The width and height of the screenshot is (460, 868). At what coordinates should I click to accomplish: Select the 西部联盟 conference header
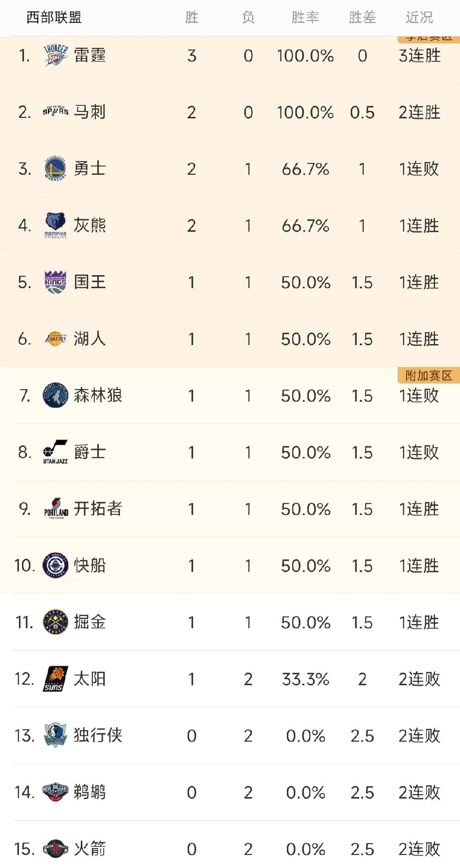54,17
